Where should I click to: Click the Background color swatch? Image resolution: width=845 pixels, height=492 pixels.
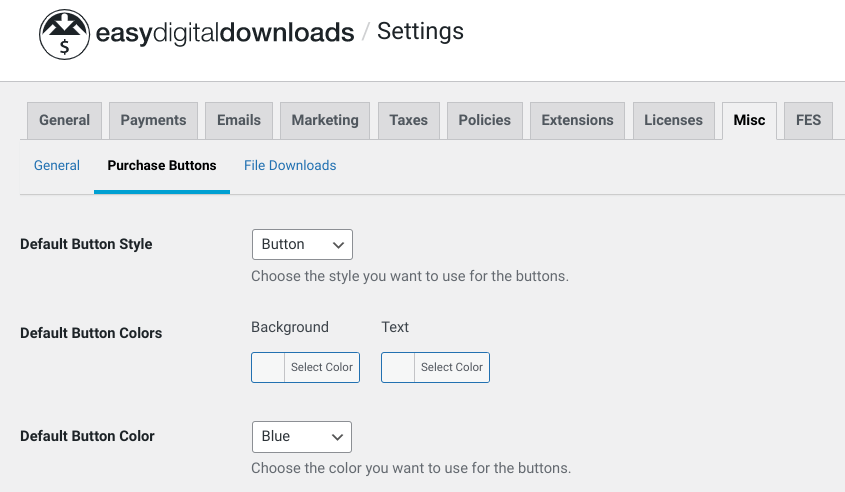268,368
